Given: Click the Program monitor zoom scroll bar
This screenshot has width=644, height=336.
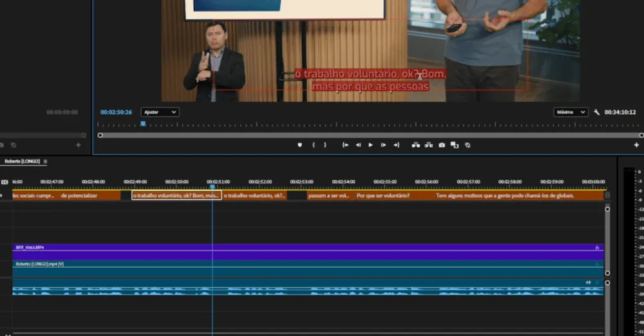Looking at the screenshot, I should point(370,135).
